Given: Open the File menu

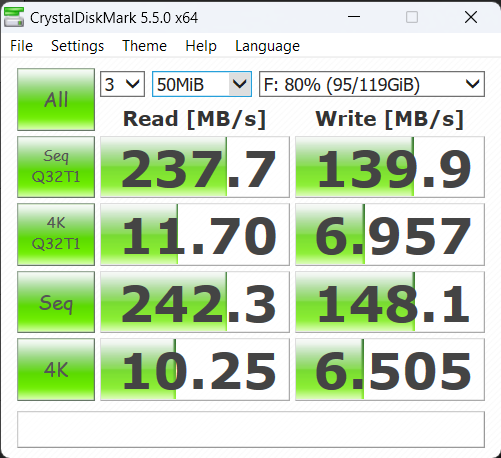Looking at the screenshot, I should tap(21, 46).
